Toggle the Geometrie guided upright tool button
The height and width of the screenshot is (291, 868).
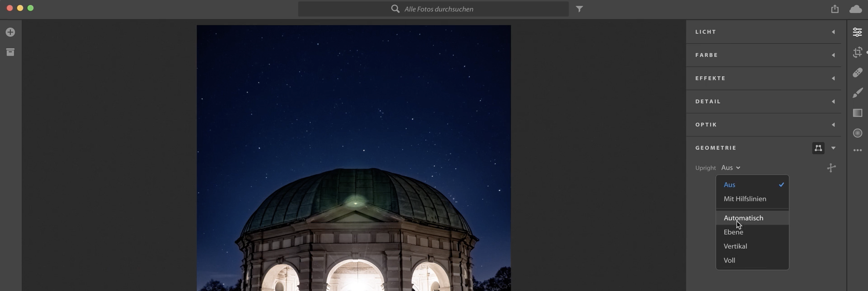(818, 148)
